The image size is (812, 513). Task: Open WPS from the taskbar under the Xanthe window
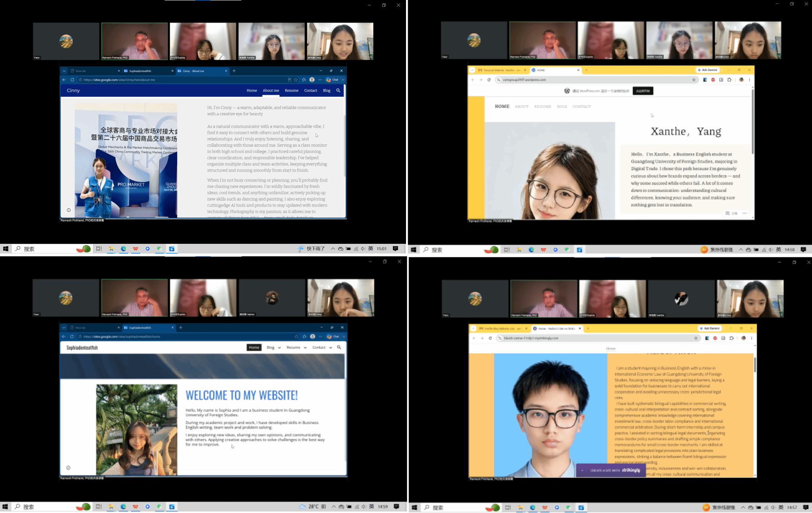pyautogui.click(x=543, y=250)
